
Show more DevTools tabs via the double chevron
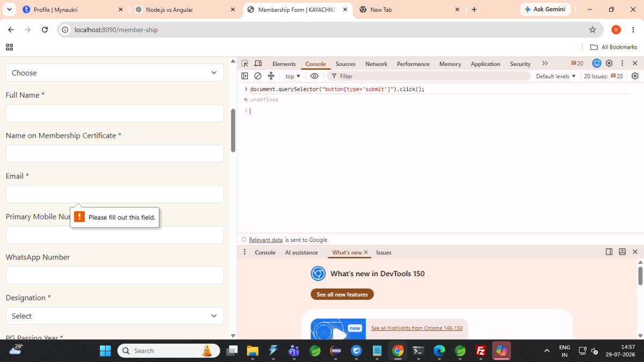tap(545, 63)
